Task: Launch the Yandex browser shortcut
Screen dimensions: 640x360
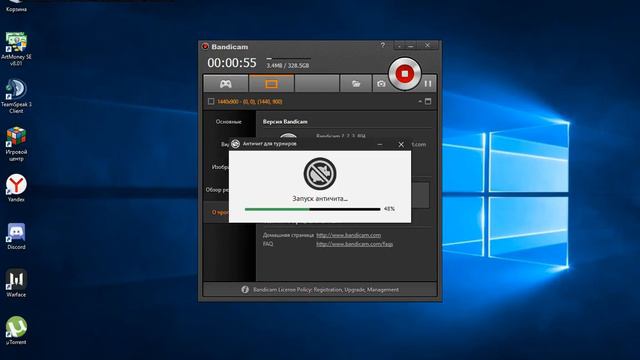Action: [x=16, y=188]
